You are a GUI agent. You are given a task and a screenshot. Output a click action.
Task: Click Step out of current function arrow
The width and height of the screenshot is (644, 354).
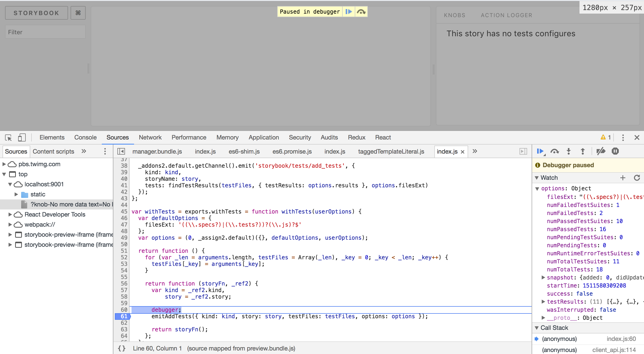click(583, 151)
